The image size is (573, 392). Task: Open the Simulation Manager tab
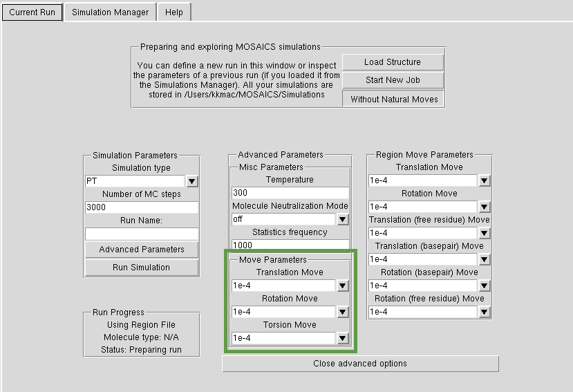click(x=110, y=12)
